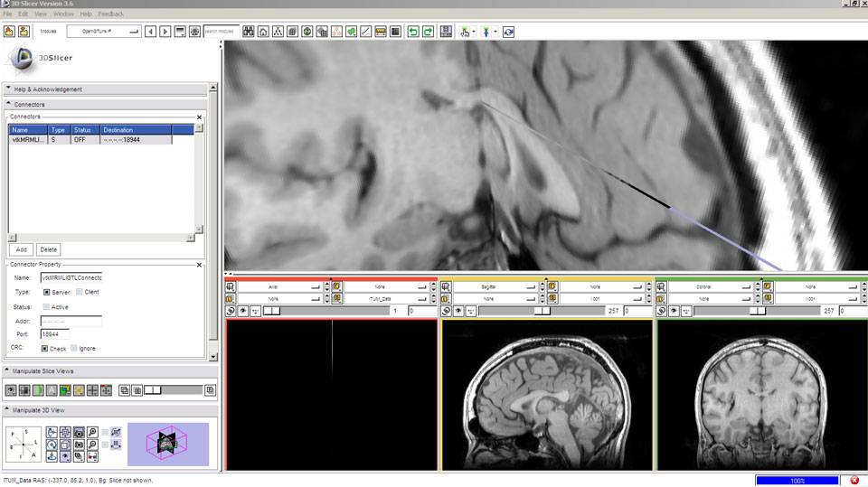Open the File menu

tap(7, 14)
